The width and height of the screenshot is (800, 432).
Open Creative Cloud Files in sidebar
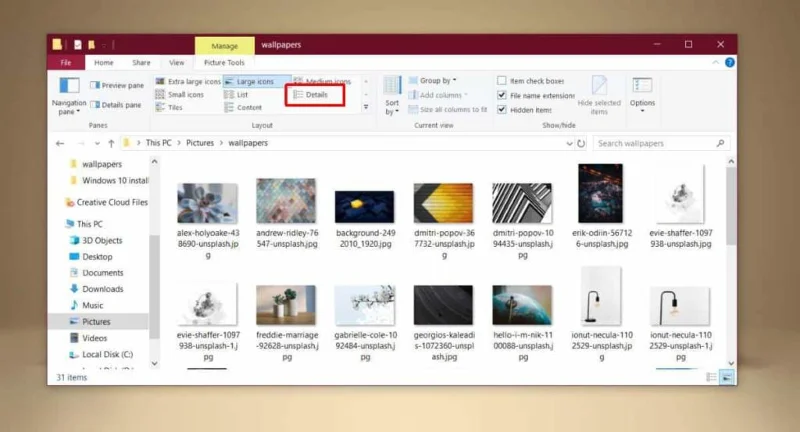(106, 202)
